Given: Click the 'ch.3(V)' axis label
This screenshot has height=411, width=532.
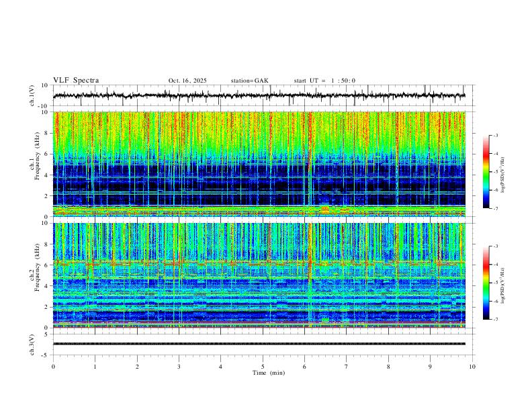Looking at the screenshot, I should click(32, 345).
